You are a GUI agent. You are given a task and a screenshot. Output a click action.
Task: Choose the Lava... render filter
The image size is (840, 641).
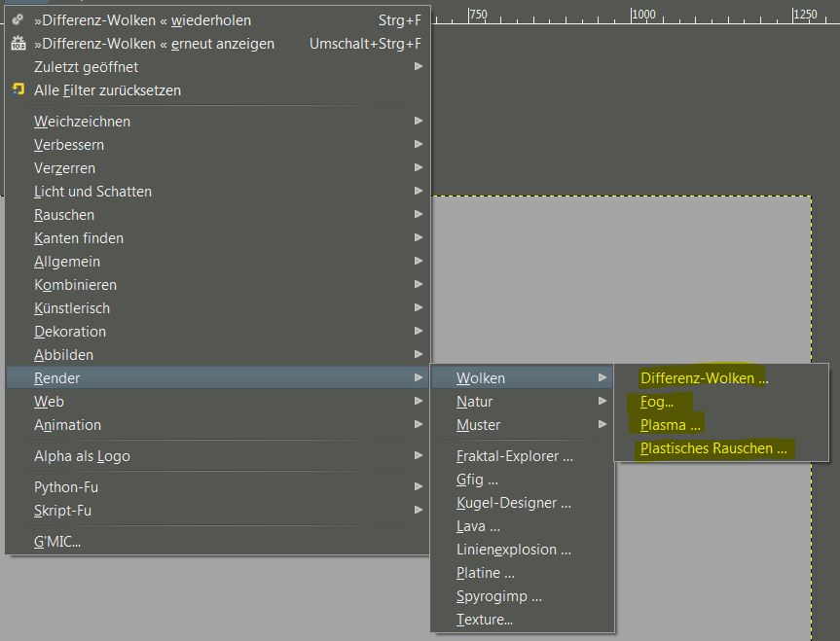tap(478, 526)
